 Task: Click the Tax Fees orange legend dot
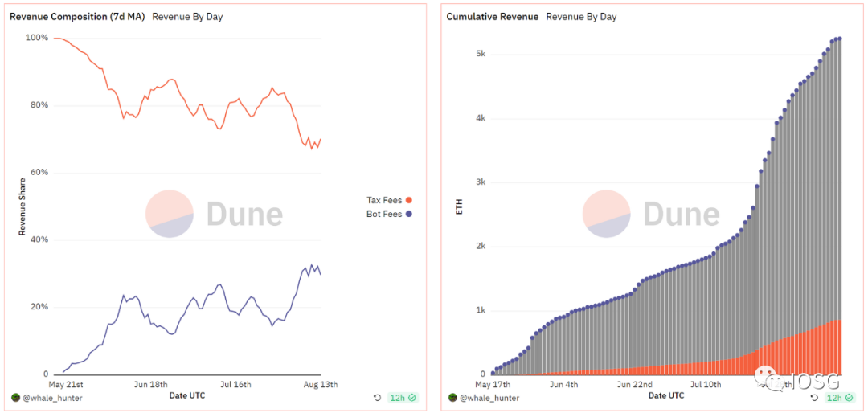coord(409,200)
